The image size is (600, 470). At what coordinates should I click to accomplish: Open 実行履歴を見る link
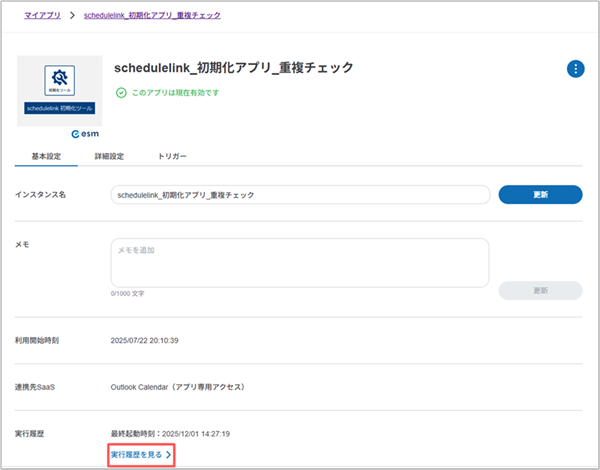point(136,454)
